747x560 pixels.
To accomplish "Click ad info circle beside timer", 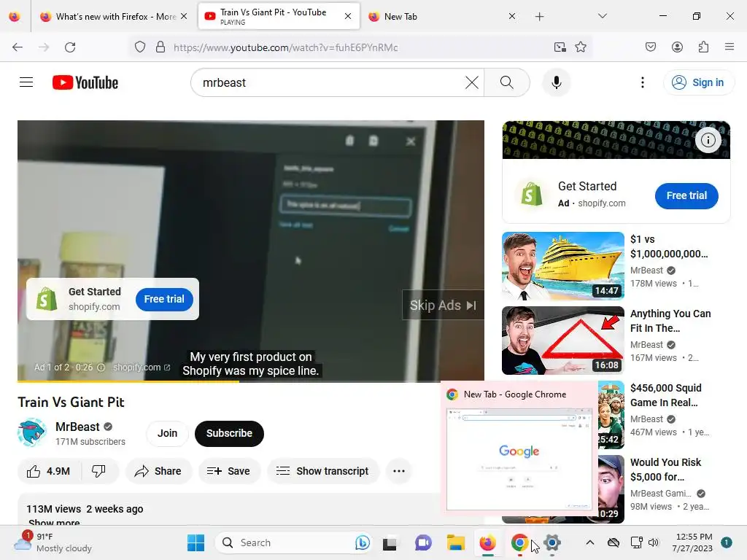I will [101, 367].
